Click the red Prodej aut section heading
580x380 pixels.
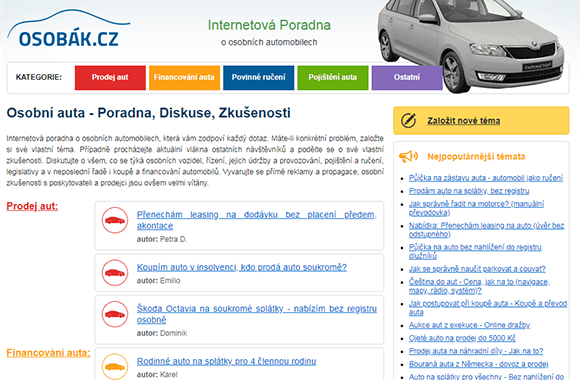tap(32, 206)
